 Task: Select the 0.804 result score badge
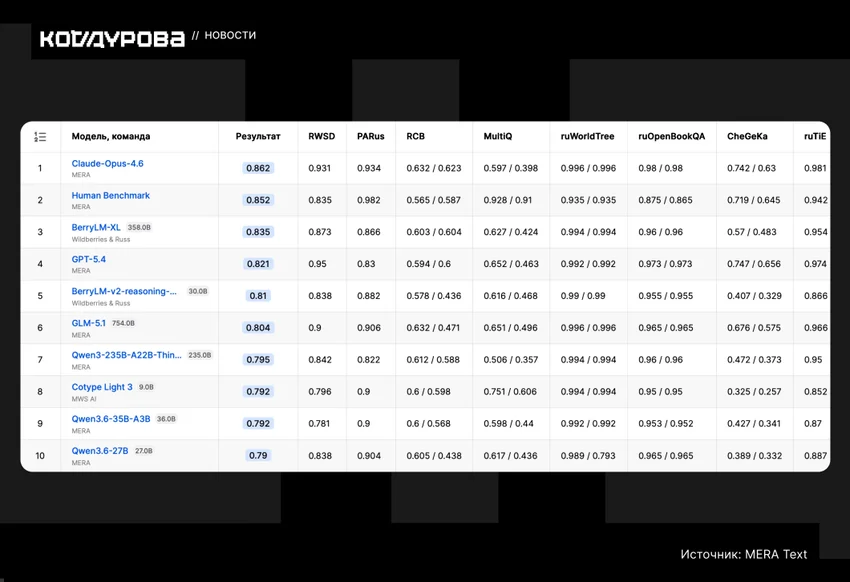tap(258, 328)
